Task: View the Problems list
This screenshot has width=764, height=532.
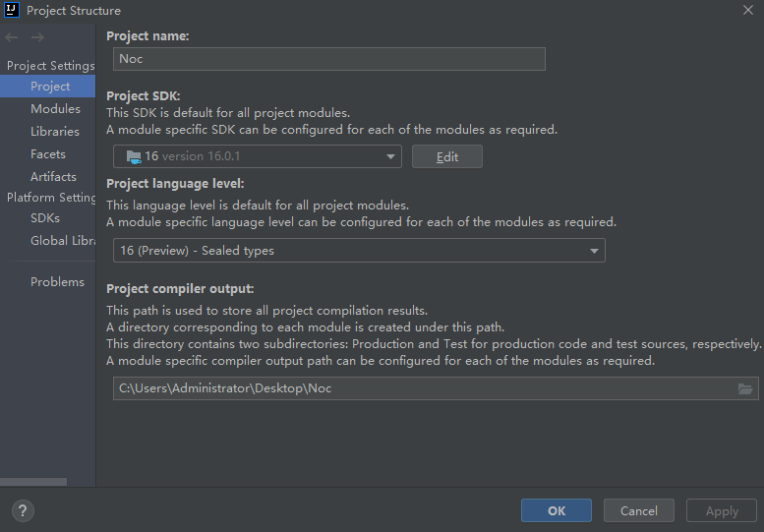Action: (x=57, y=282)
